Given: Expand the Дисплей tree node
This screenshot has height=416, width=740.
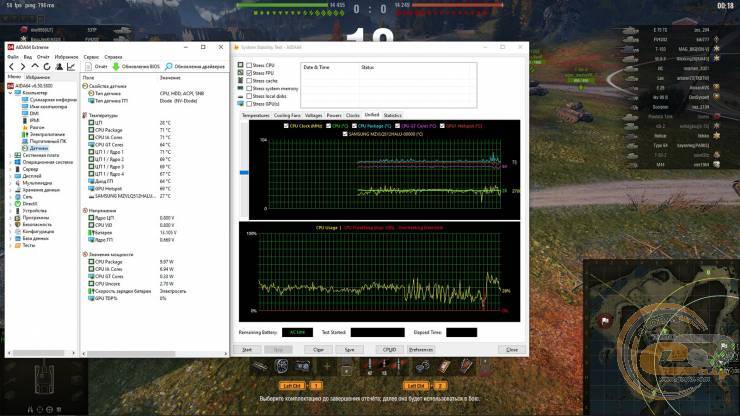Looking at the screenshot, I should (x=10, y=176).
